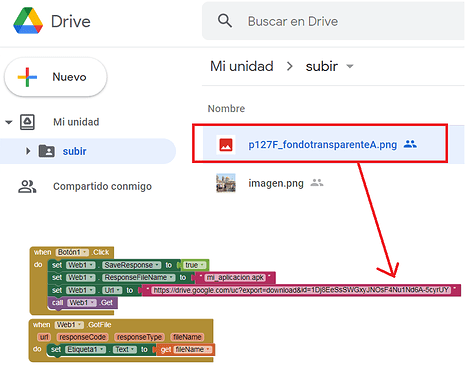Click the shared icon next to imagen.png
The image size is (465, 375).
317,183
